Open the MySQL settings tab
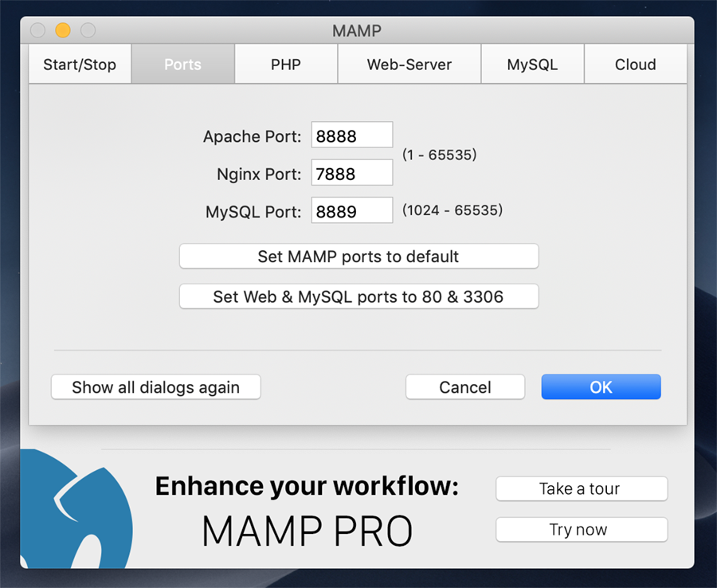The height and width of the screenshot is (588, 717). (532, 65)
